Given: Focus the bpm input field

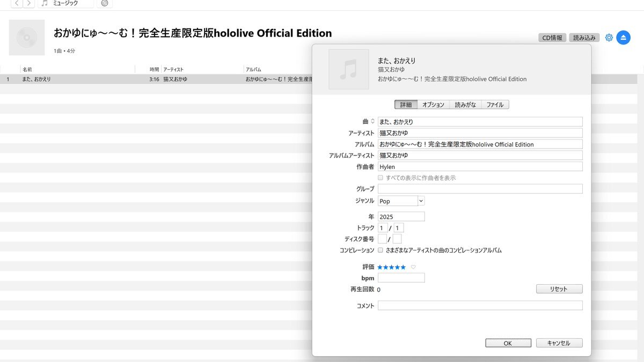Looking at the screenshot, I should point(401,278).
